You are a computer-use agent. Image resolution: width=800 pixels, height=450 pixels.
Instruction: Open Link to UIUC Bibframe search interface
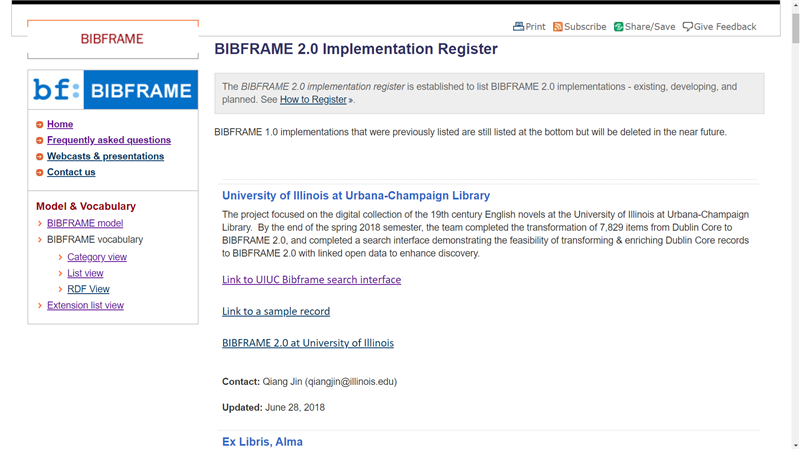(311, 280)
